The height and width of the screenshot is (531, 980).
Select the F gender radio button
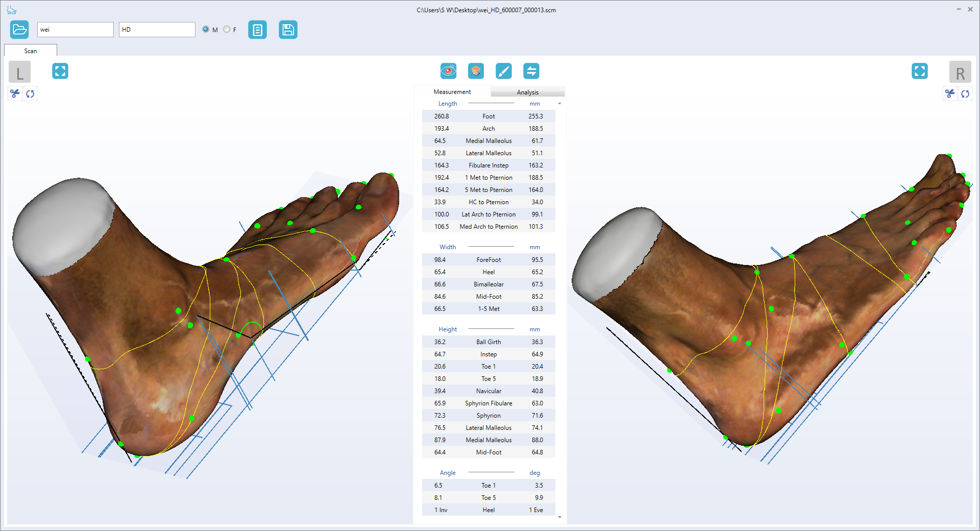[227, 29]
